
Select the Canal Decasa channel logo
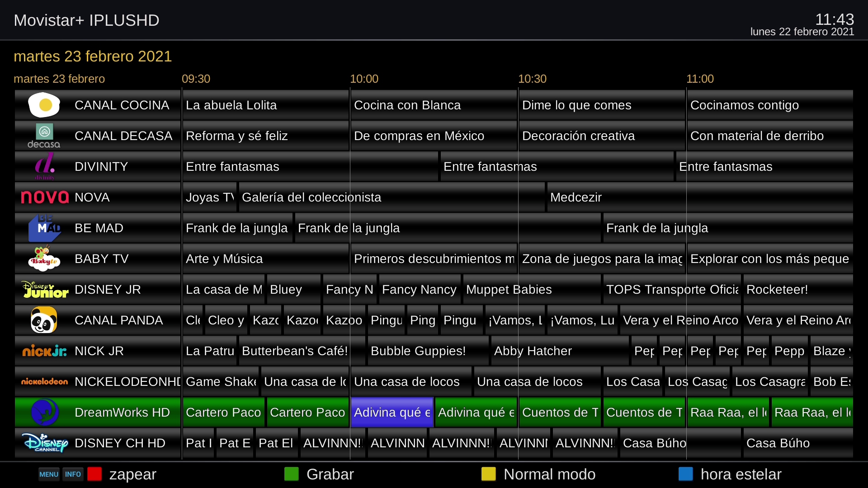click(x=44, y=136)
